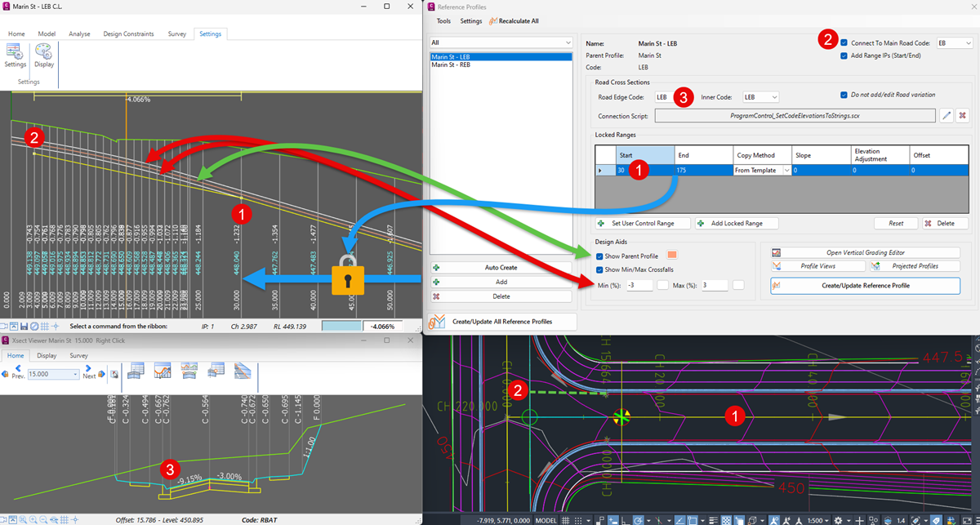Click workspace gear in AutoCAD status bar
980x525 pixels.
coord(838,518)
